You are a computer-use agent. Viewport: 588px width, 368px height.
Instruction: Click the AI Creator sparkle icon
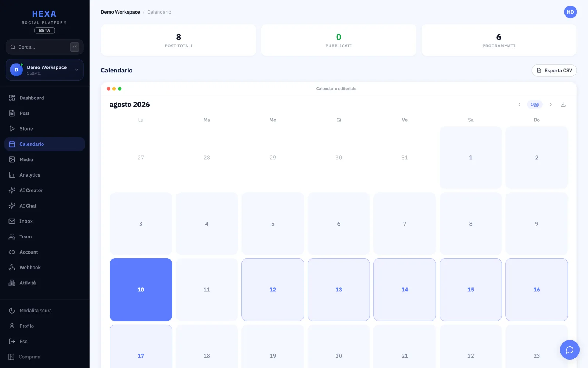tap(12, 191)
